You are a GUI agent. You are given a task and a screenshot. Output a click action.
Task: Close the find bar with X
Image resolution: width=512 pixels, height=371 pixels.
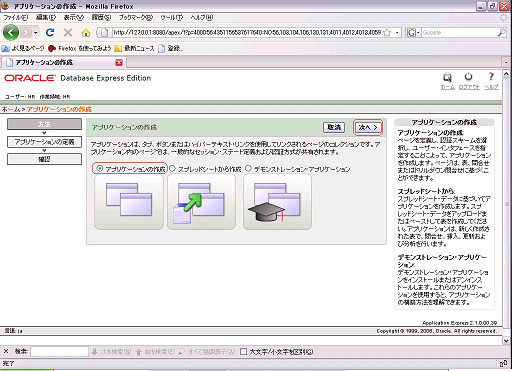point(6,351)
